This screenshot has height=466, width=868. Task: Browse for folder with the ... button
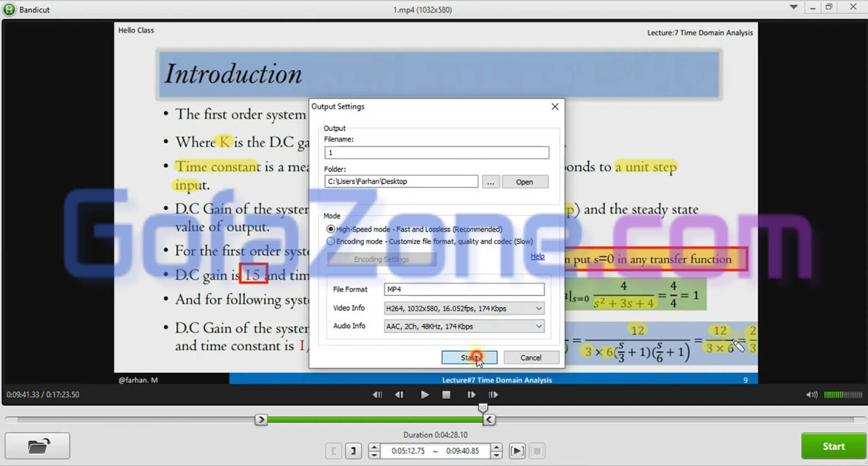(491, 182)
